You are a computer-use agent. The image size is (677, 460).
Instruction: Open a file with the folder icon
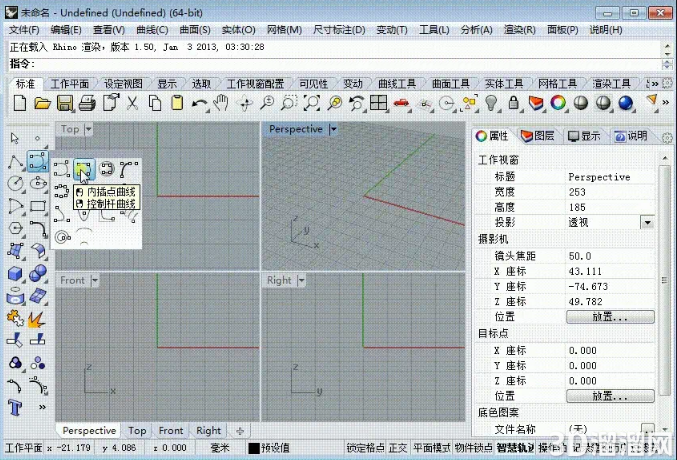click(x=42, y=104)
